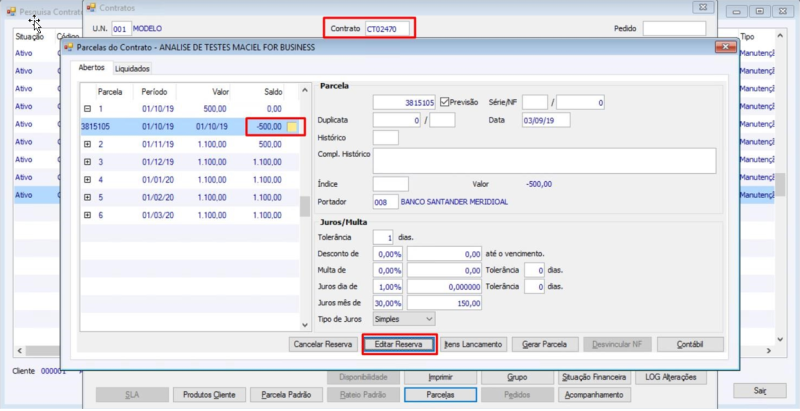This screenshot has width=800, height=411.
Task: Click the U.N. field 001
Action: [x=121, y=29]
